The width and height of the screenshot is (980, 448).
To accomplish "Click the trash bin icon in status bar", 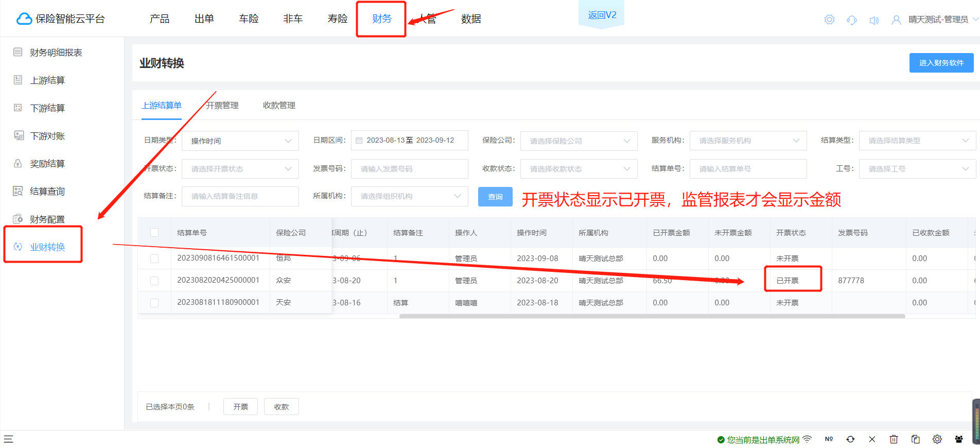I will coord(894,439).
